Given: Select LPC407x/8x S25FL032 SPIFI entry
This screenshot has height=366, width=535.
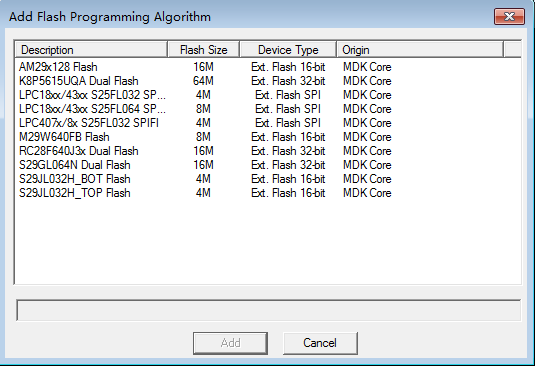Looking at the screenshot, I should [x=89, y=123].
